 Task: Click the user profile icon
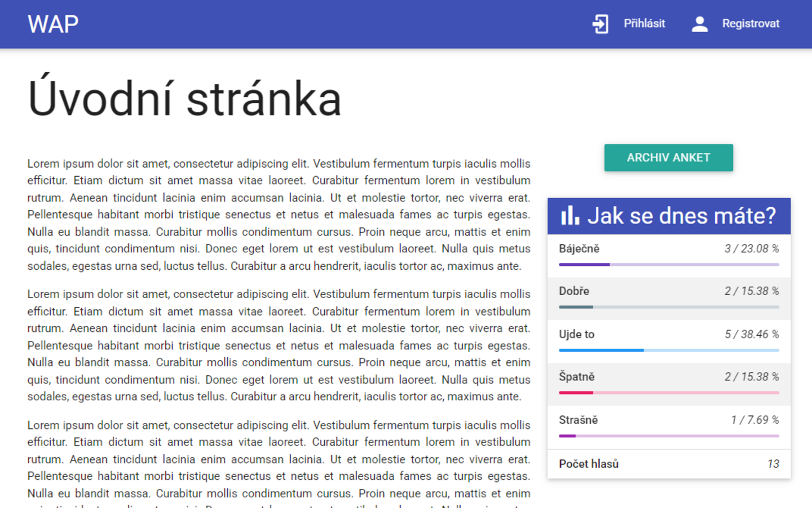tap(700, 24)
